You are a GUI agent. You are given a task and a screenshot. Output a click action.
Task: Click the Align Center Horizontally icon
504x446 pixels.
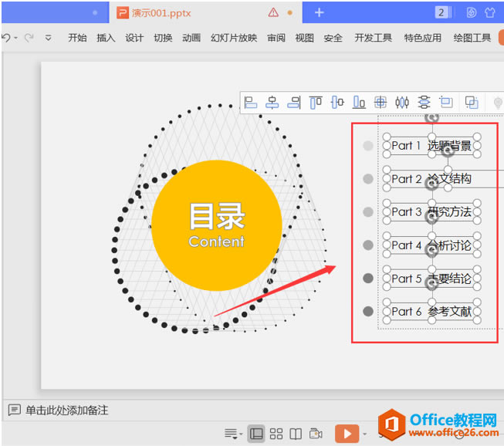click(x=272, y=103)
